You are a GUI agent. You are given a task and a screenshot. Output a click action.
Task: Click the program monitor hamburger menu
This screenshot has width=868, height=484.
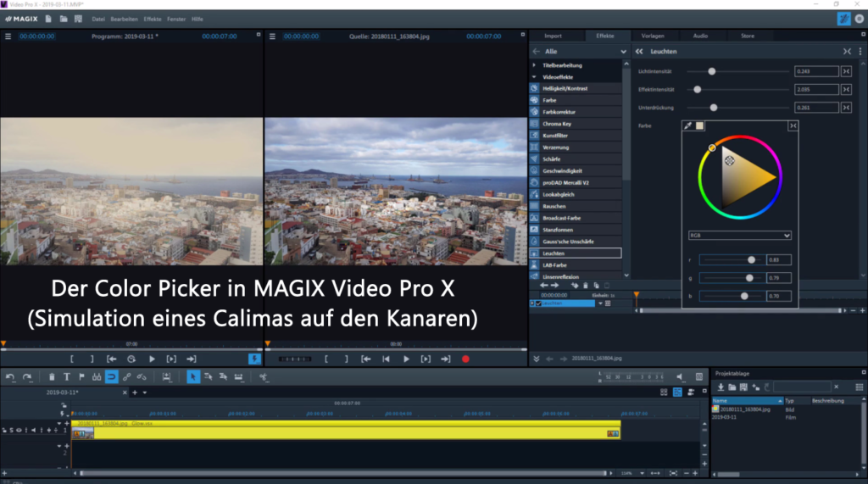pyautogui.click(x=8, y=36)
